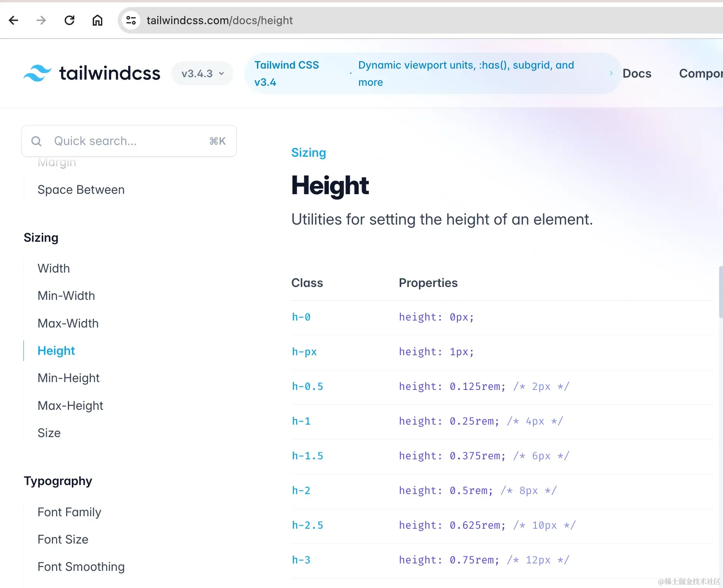
Task: Click the 'height: 0.125rem;' property cell
Action: [x=484, y=386]
